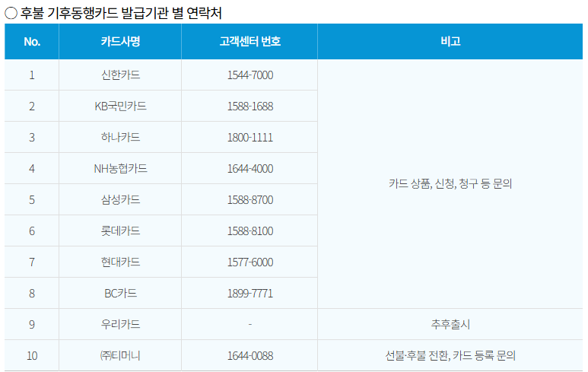Screen dimensions: 588x372
Task: Click row number 5 for 삼성카드
Action: (x=32, y=199)
